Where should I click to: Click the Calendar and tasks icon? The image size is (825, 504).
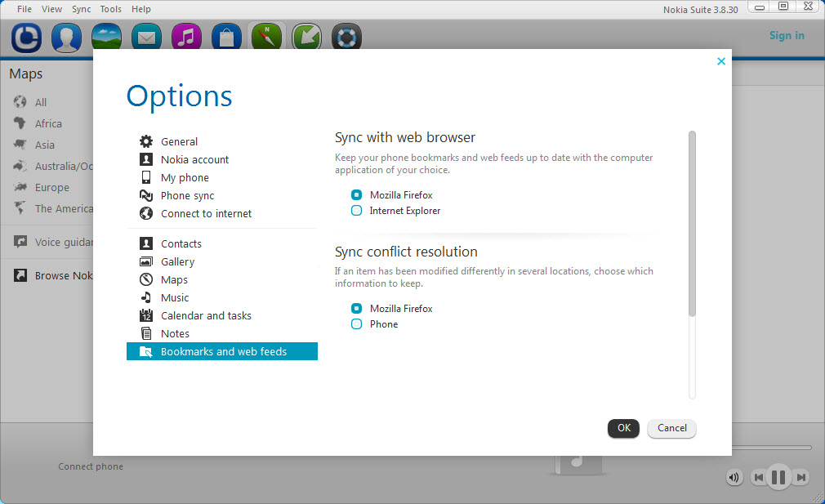145,315
